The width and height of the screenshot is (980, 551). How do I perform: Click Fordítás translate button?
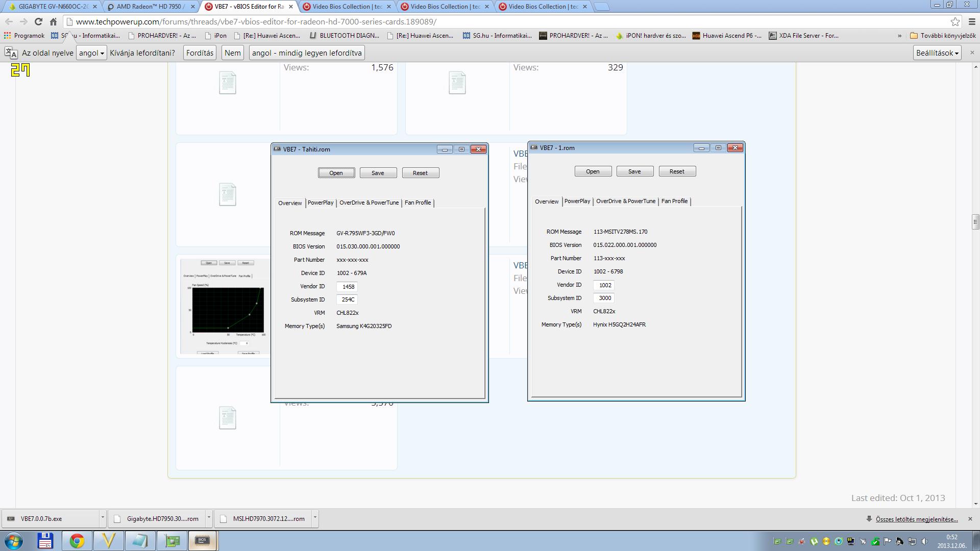[200, 53]
